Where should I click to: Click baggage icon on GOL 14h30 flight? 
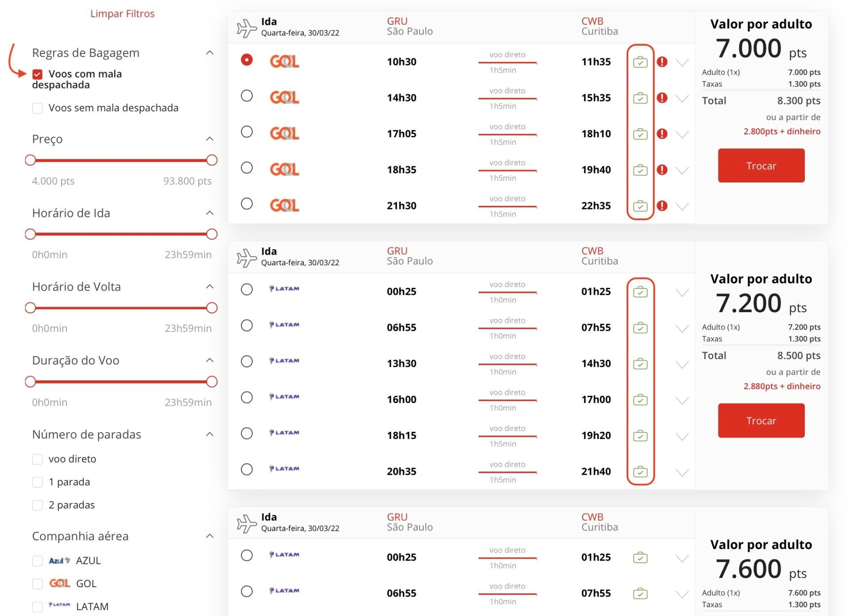pyautogui.click(x=640, y=98)
